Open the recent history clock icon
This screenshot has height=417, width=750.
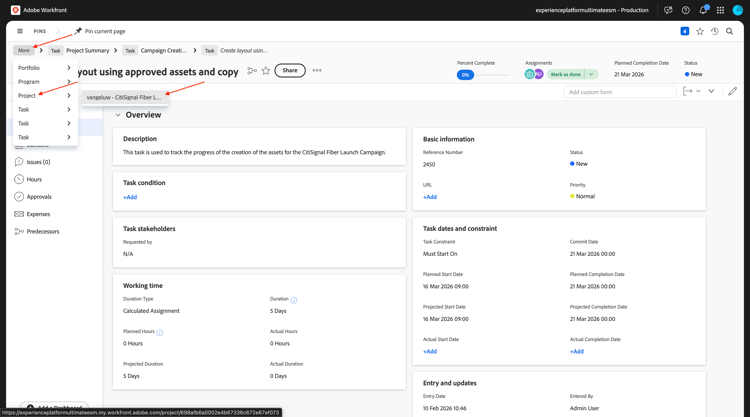[715, 31]
